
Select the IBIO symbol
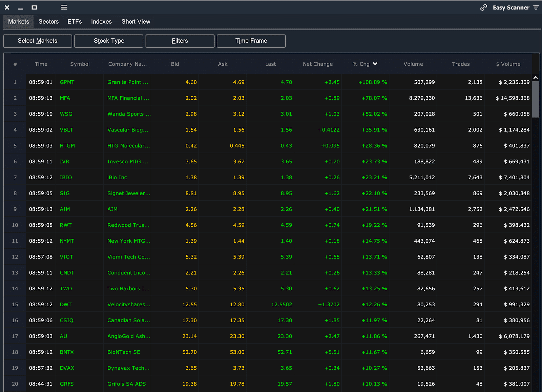(66, 178)
